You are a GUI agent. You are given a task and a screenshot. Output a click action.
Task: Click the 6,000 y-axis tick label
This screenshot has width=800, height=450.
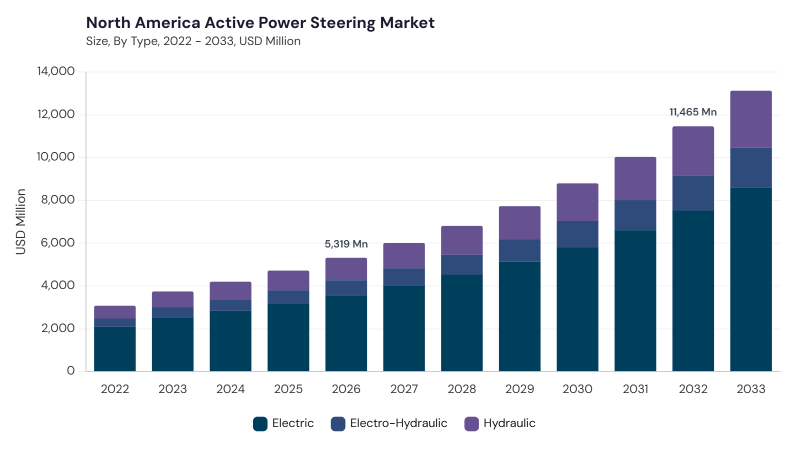pyautogui.click(x=58, y=242)
